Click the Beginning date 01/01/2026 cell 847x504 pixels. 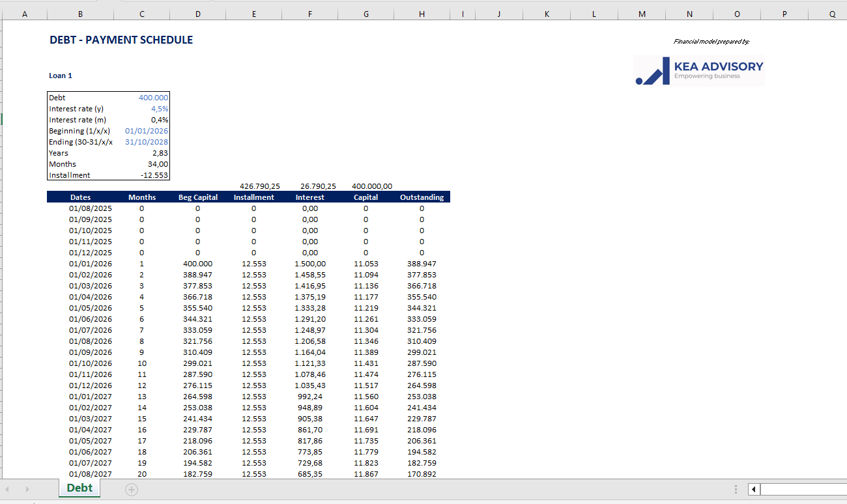tap(147, 131)
